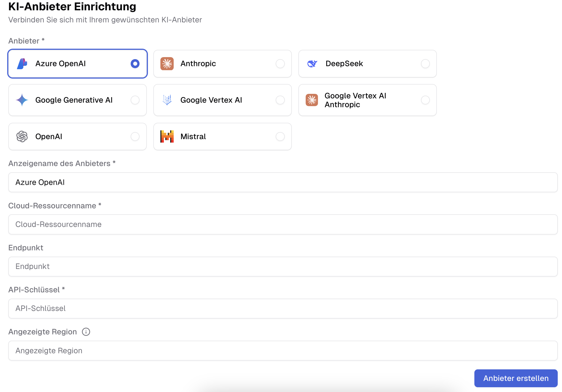Focus the Anzeigename des Anbieters field

point(283,182)
